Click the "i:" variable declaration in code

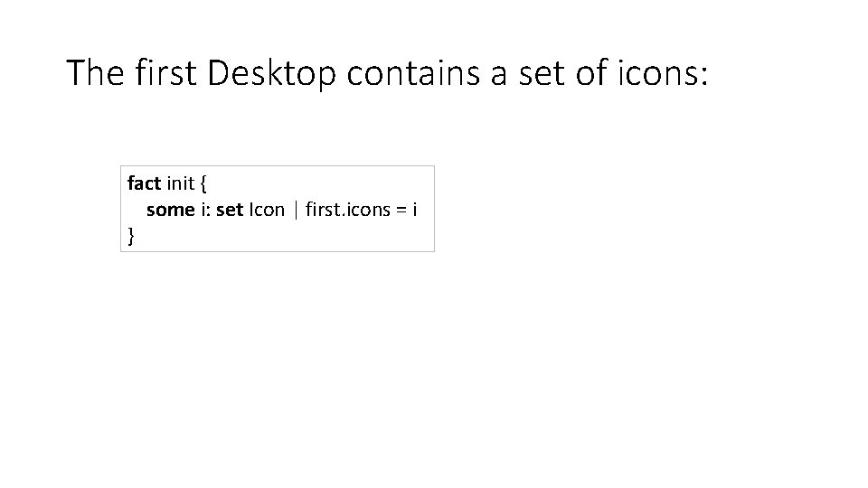click(x=205, y=211)
